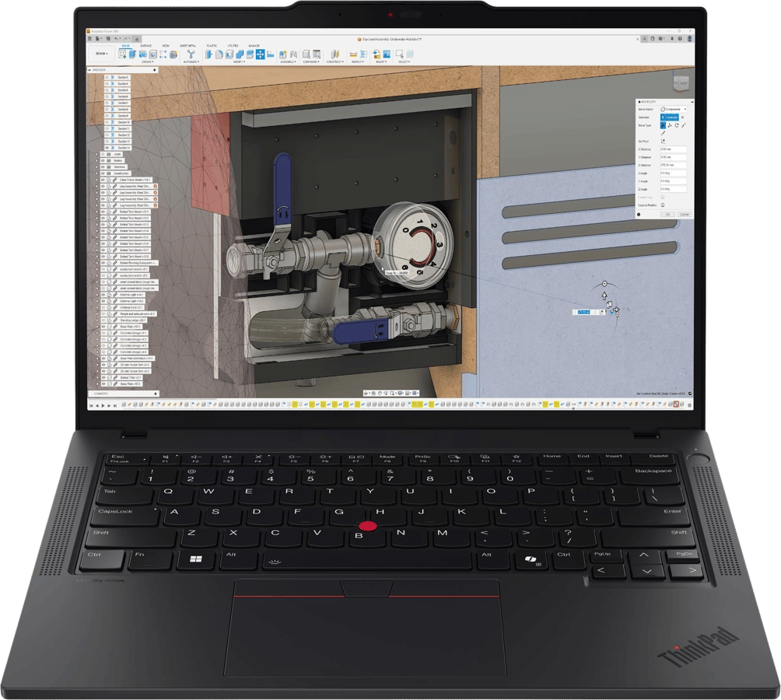
Task: Collapse the BROWSER panel header
Action: click(89, 70)
